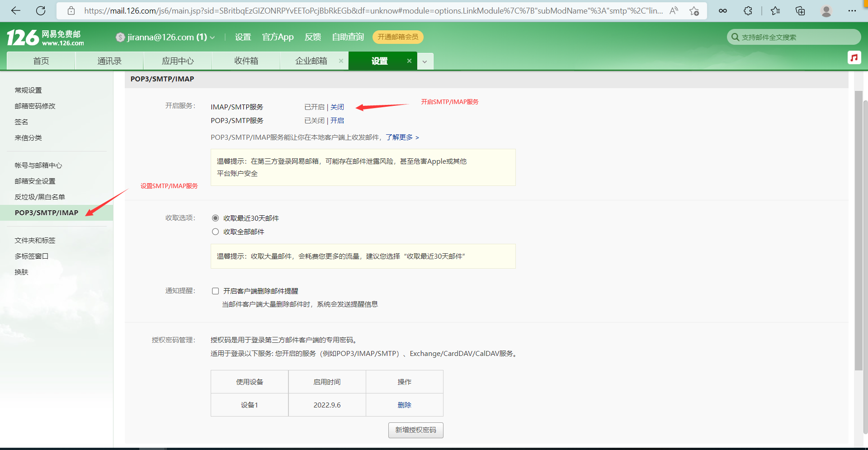Open the read aloud icon in address bar
This screenshot has height=450, width=868.
click(674, 10)
